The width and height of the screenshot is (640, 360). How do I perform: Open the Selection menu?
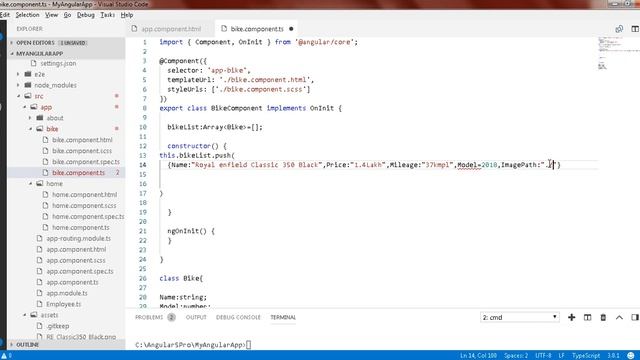coord(27,15)
